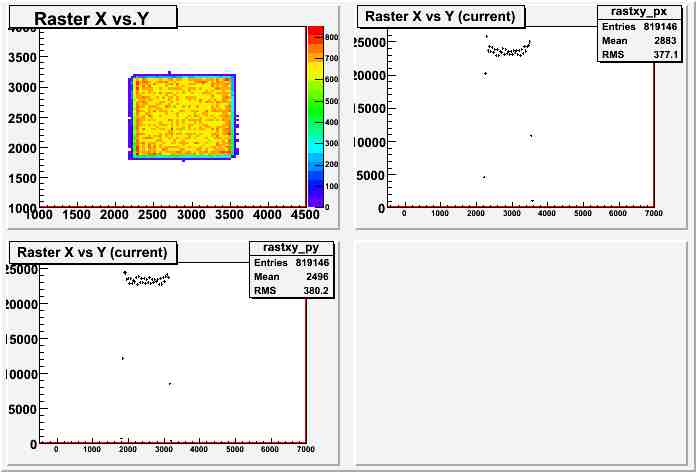This screenshot has height=472, width=696.
Task: Click the 500 label on the color palette
Action: point(332,101)
